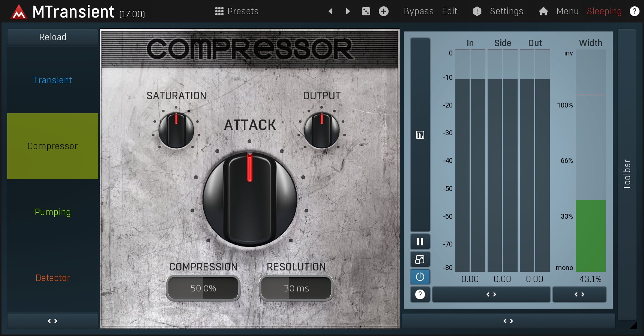Select the Pumping tab
Viewport: 644px width, 336px height.
pos(53,212)
